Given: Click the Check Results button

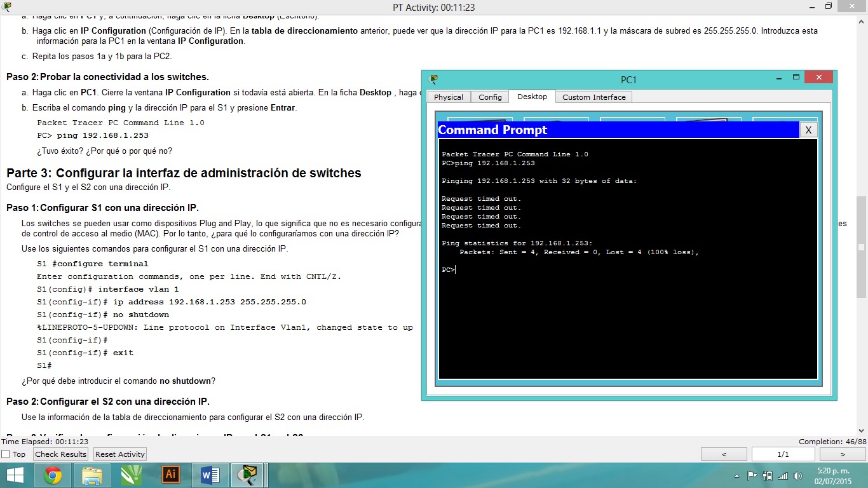Looking at the screenshot, I should tap(60, 454).
